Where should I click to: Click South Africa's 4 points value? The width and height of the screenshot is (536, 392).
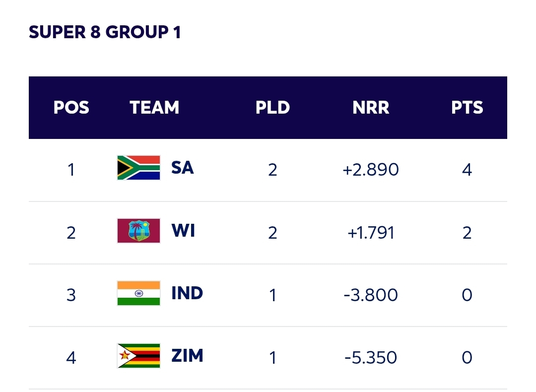coord(467,170)
